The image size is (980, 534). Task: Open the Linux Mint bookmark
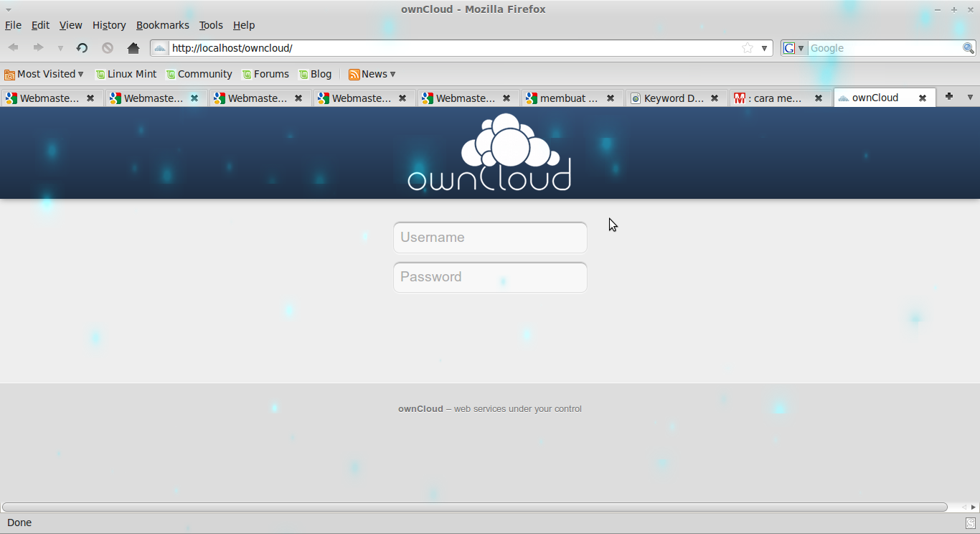126,74
